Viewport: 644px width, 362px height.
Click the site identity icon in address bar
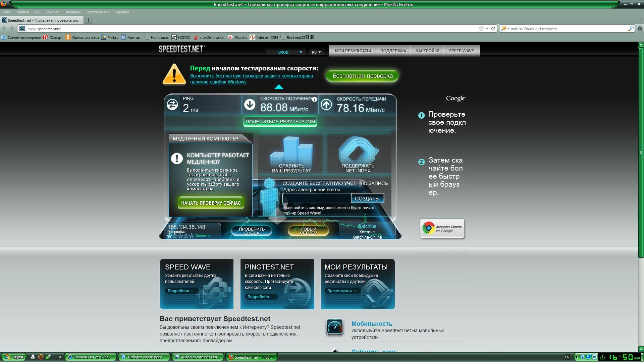[x=22, y=28]
